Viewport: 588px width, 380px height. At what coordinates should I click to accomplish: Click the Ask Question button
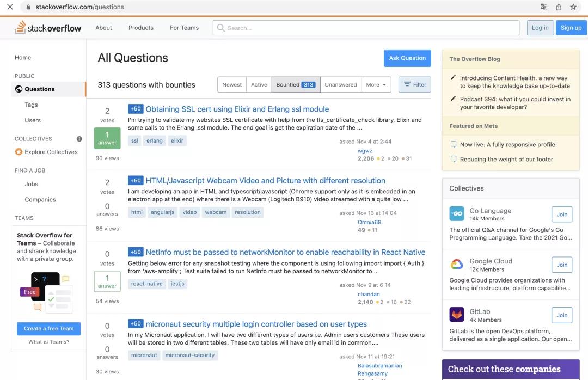point(407,58)
